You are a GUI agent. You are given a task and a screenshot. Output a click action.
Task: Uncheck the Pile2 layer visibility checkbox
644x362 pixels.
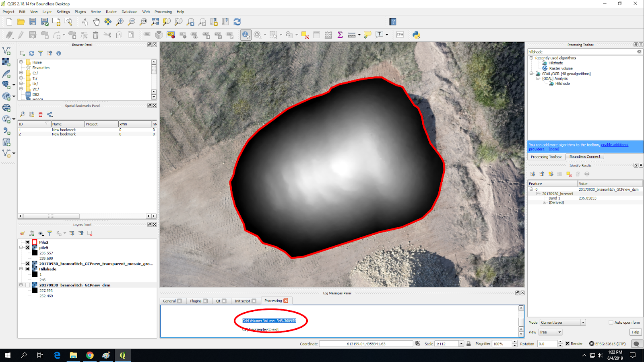(x=27, y=242)
